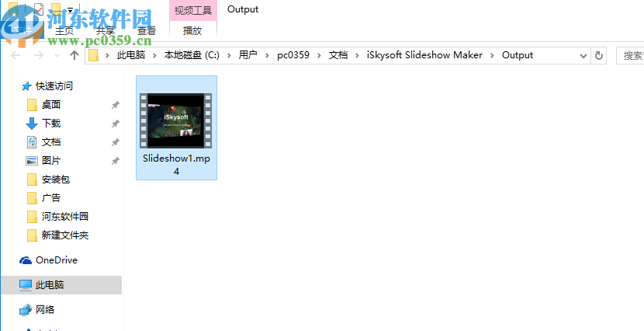This screenshot has height=331, width=644.
Task: Expand the chevron after iSkysoft Slideshow Maker
Action: [492, 55]
